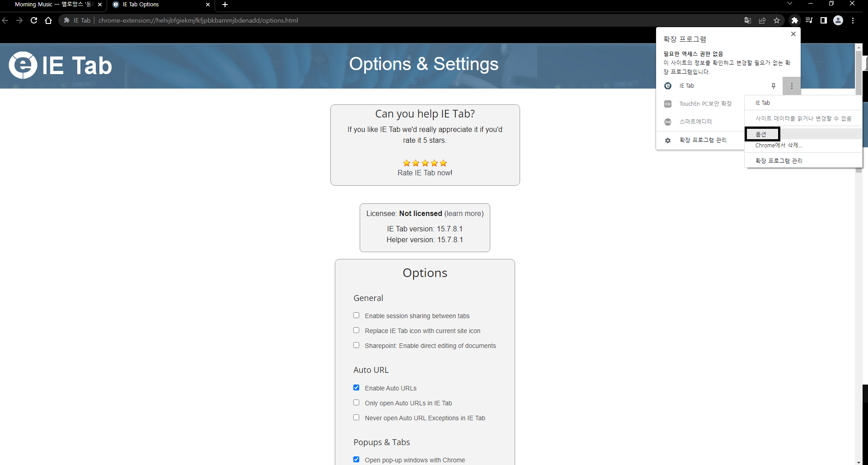Viewport: 868px width, 465px height.
Task: Open the side panel icon
Action: pos(824,20)
